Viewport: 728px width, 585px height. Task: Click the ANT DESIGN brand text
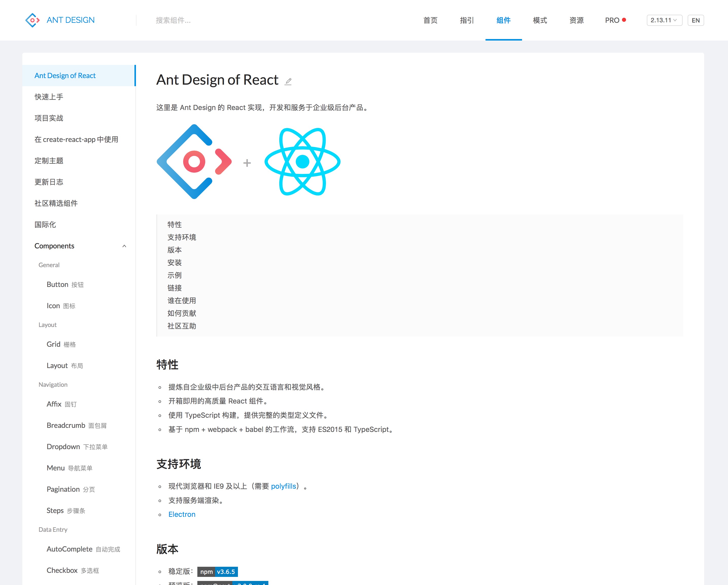[x=71, y=20]
